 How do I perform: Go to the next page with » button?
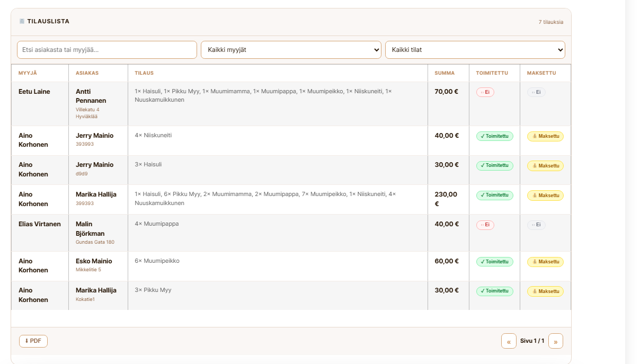[556, 341]
